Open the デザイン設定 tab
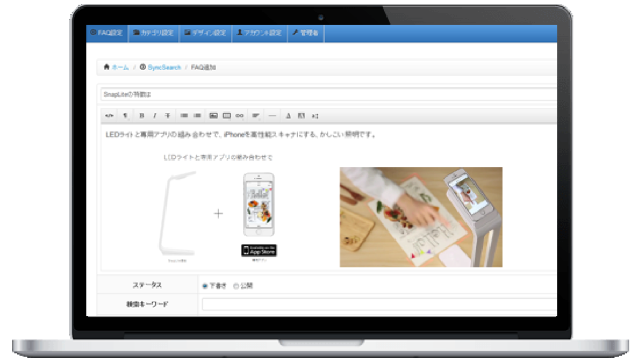This screenshot has width=640, height=360. point(205,33)
